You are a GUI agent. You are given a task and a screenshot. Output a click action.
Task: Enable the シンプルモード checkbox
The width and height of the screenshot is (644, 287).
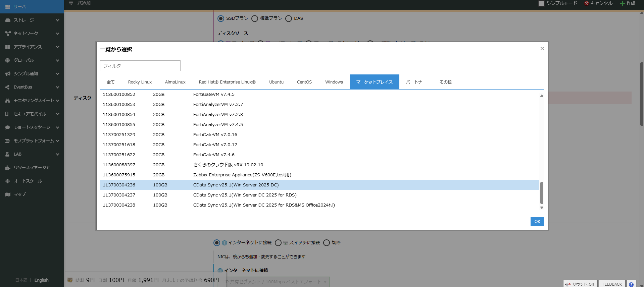pos(541,3)
